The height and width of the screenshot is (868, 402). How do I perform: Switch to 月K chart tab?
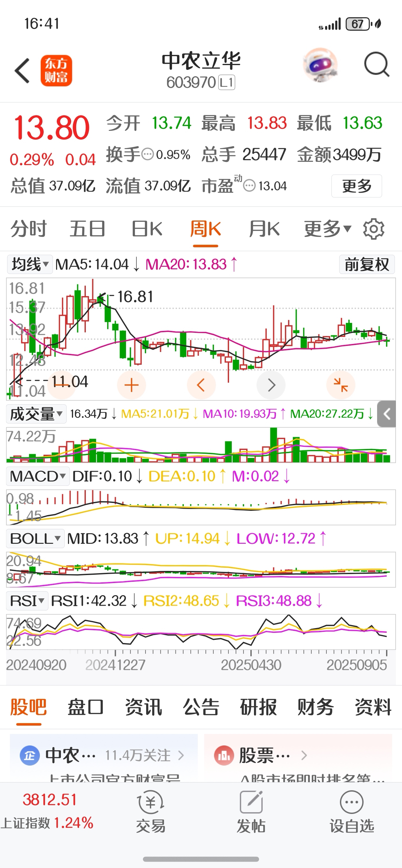coord(264,229)
